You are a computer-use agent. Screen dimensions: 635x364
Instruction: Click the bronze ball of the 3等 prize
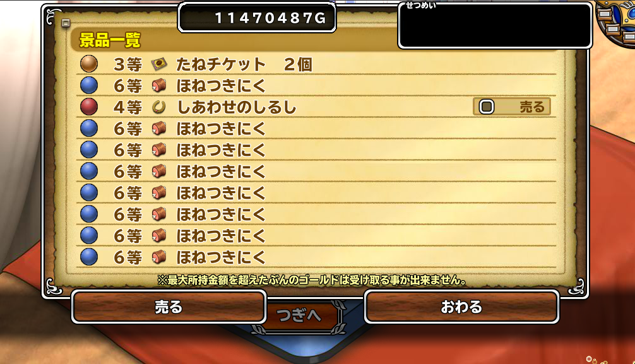[x=89, y=64]
